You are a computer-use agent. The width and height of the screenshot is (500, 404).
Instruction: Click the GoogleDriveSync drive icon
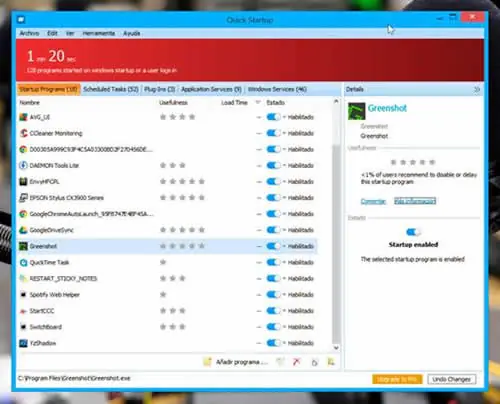tap(23, 230)
